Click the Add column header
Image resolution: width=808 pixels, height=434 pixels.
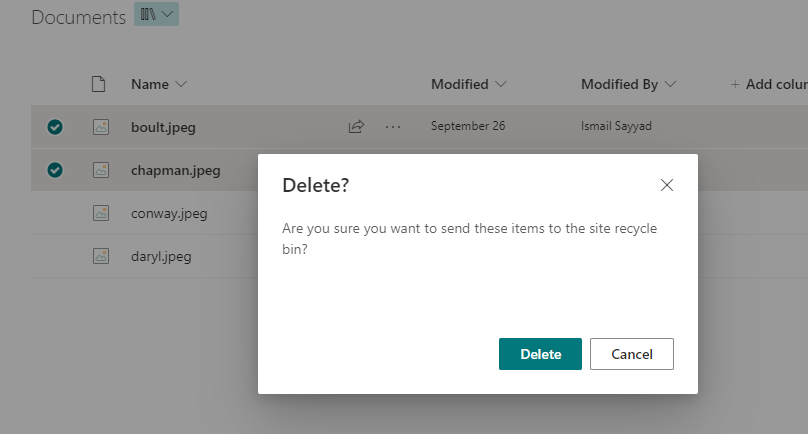point(768,85)
